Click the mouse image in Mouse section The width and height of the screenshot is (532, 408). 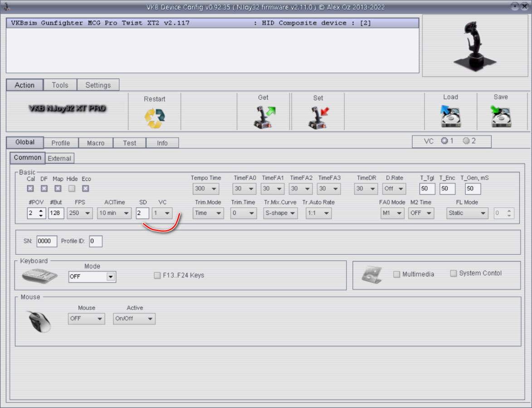point(39,321)
